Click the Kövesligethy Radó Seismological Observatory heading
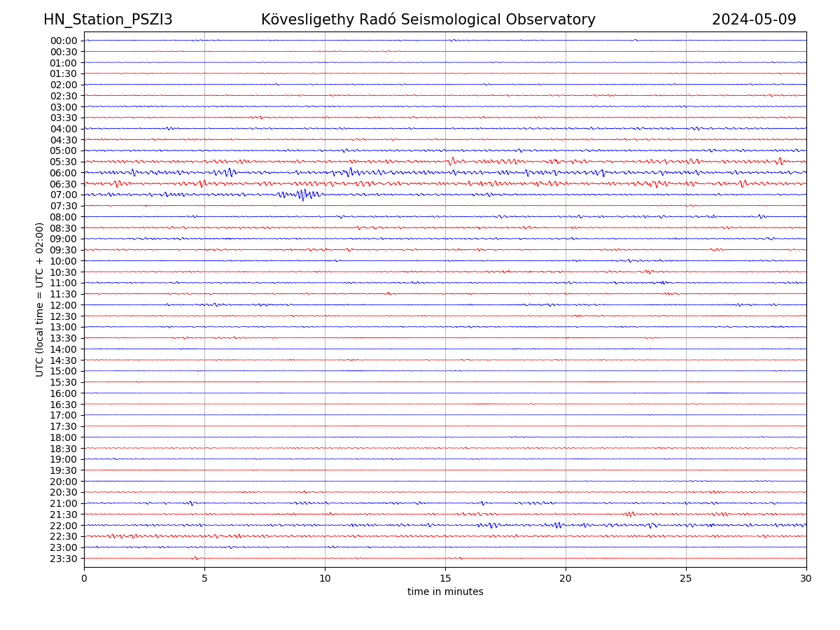Image resolution: width=840 pixels, height=630 pixels. pyautogui.click(x=428, y=20)
